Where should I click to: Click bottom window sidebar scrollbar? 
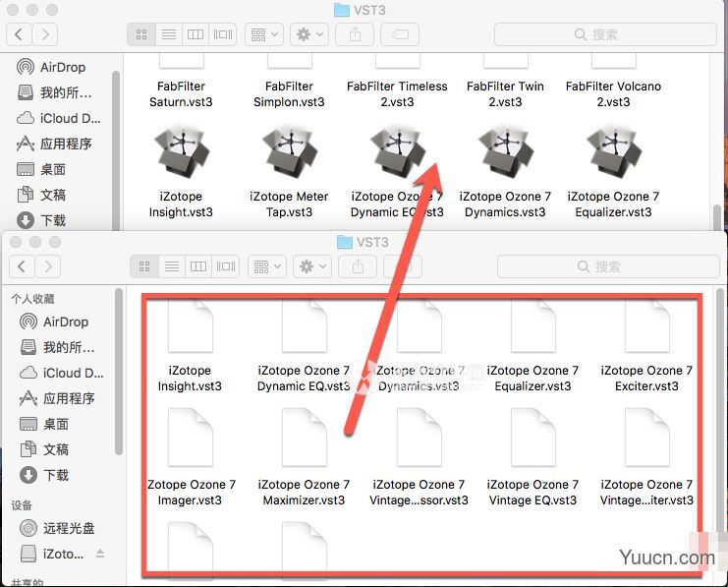[x=119, y=372]
